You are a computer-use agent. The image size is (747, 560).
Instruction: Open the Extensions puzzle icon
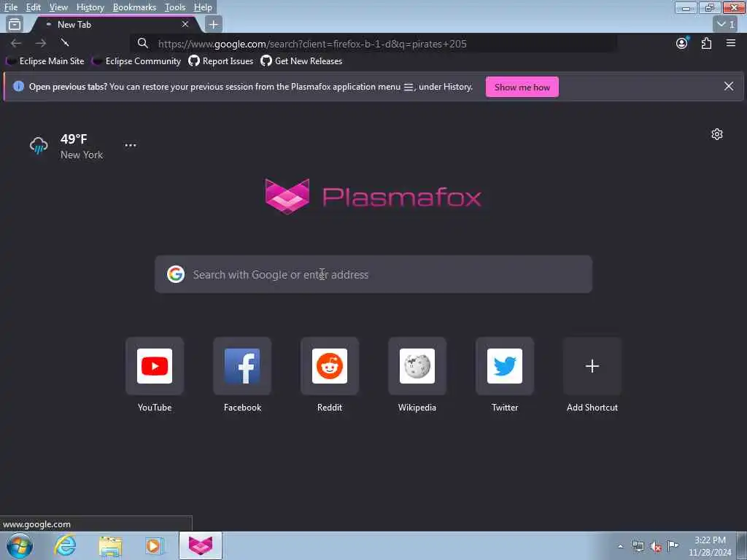(706, 43)
